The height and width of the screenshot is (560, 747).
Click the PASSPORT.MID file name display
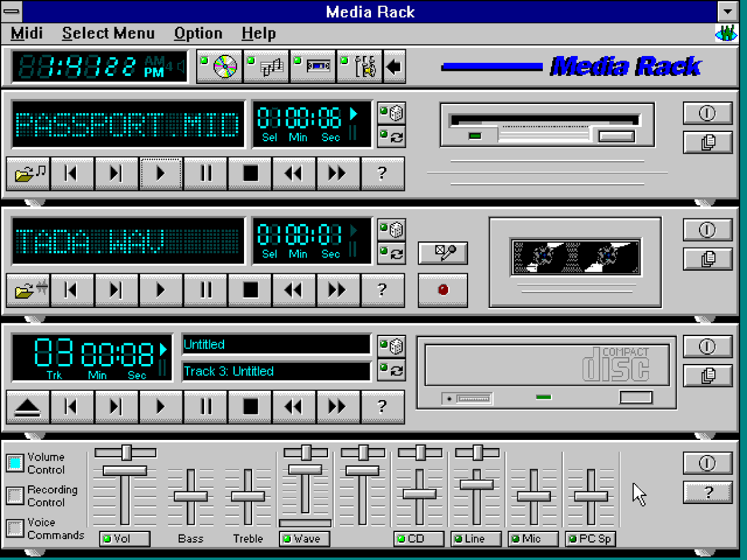pos(128,124)
